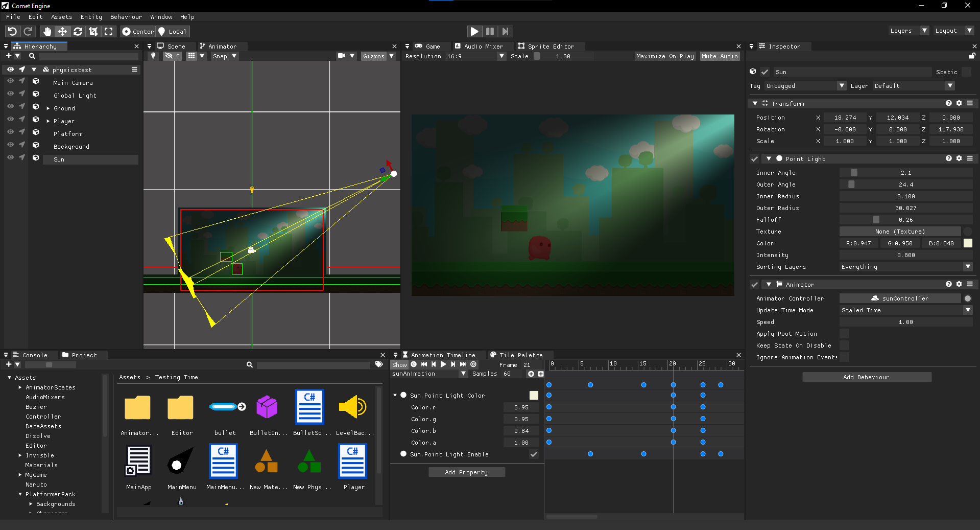This screenshot has width=980, height=530.
Task: Open the Point Light color swatch
Action: 968,243
